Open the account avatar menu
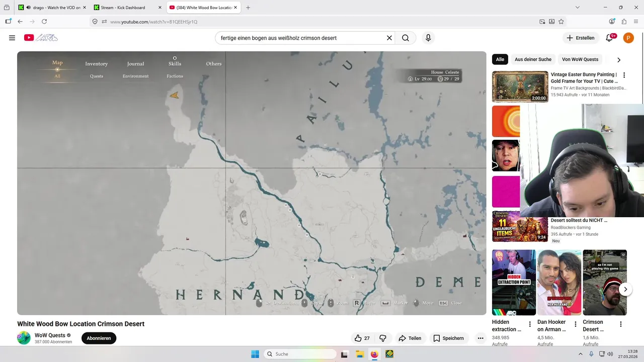The height and width of the screenshot is (362, 644). (628, 38)
